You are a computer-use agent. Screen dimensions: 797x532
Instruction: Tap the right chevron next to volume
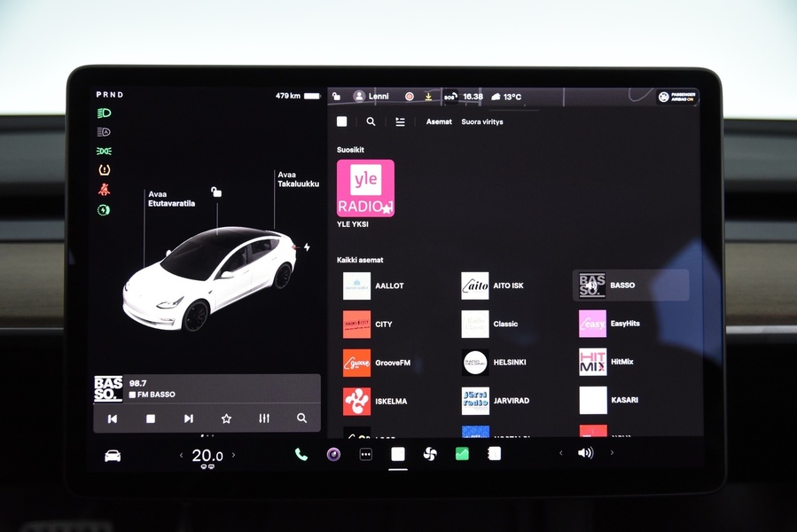pyautogui.click(x=612, y=454)
